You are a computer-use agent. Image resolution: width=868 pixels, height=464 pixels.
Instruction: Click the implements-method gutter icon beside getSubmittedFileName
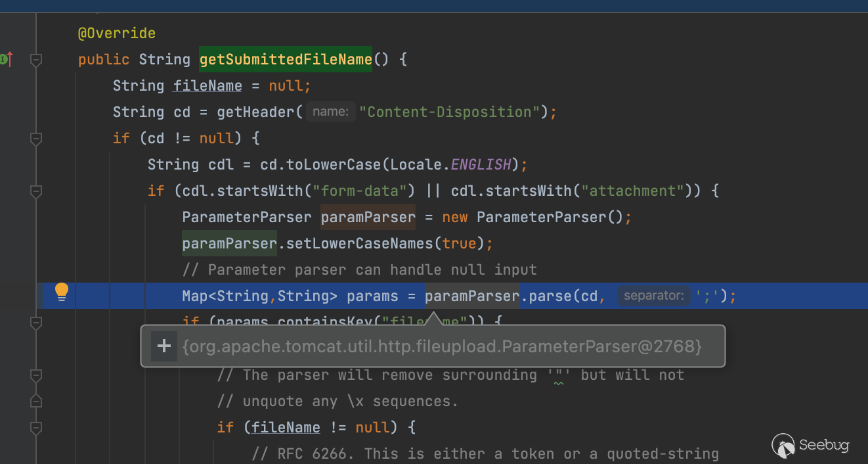7,59
